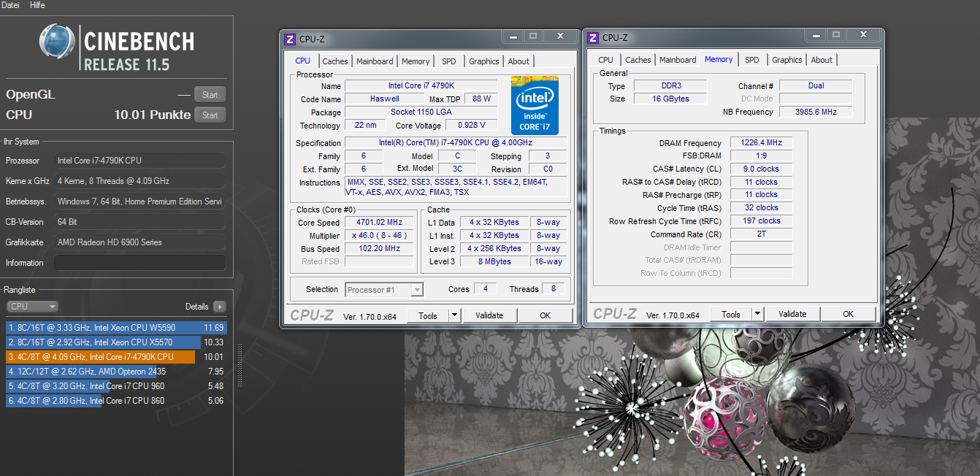Switch to Graphics tab in left CPU-Z
The image size is (980, 476).
[x=484, y=61]
